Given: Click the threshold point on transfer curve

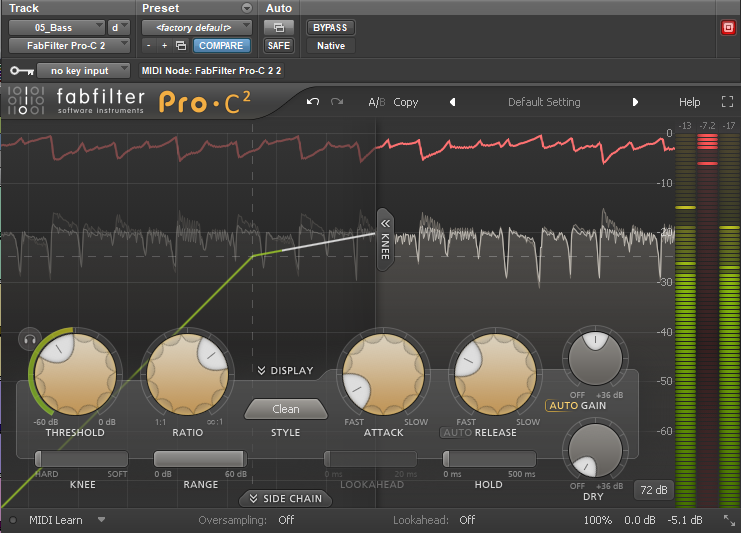Looking at the screenshot, I should click(x=253, y=256).
